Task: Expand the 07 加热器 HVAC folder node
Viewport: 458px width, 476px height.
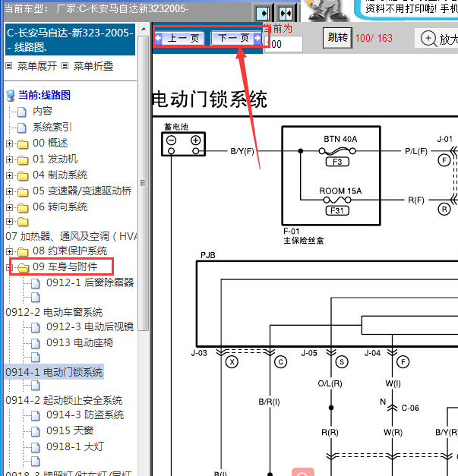Action: [9, 222]
